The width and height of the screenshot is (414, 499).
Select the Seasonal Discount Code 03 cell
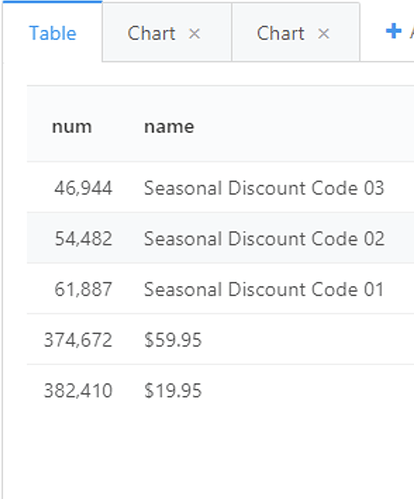[264, 188]
